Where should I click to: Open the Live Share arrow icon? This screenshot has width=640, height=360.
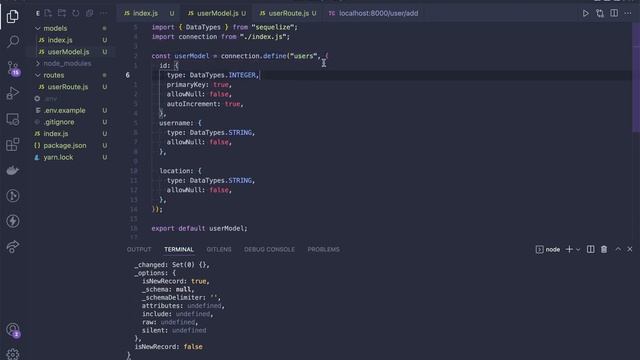13,247
